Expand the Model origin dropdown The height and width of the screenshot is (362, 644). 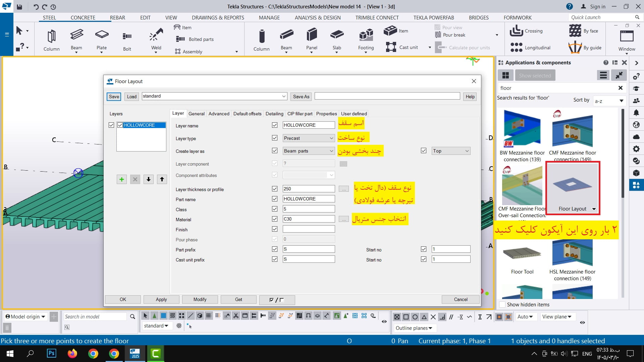(25, 316)
